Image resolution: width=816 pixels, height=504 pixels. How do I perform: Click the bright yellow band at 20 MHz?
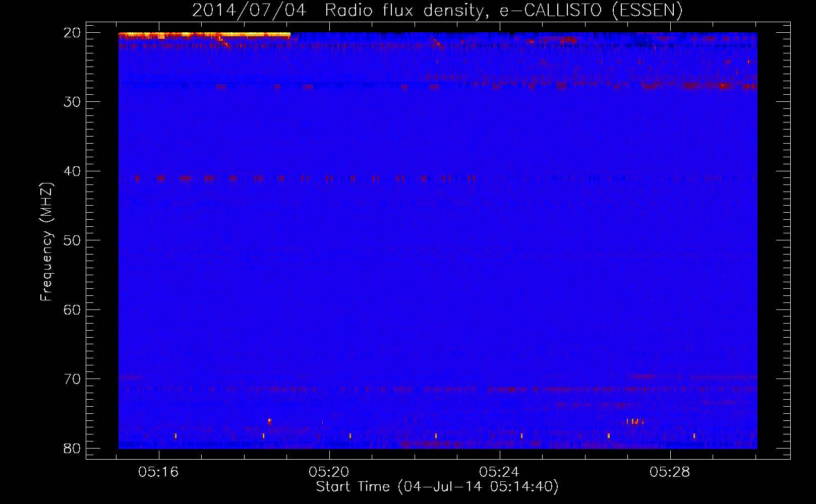(x=204, y=34)
